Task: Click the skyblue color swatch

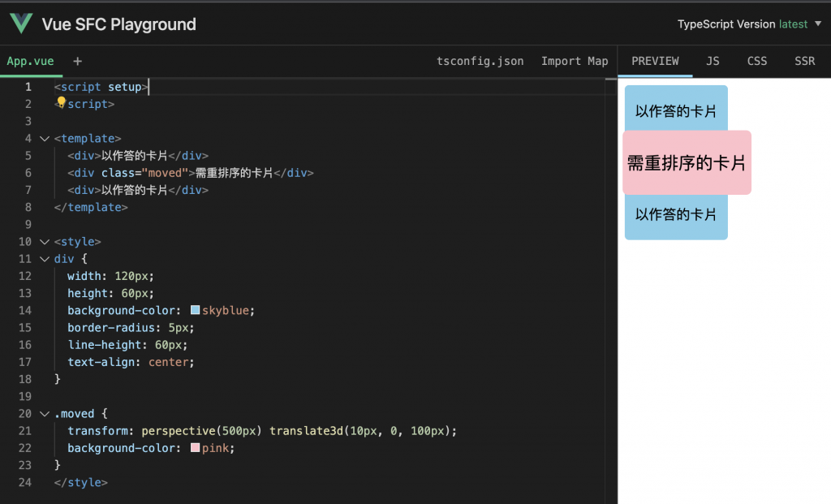Action: point(196,310)
